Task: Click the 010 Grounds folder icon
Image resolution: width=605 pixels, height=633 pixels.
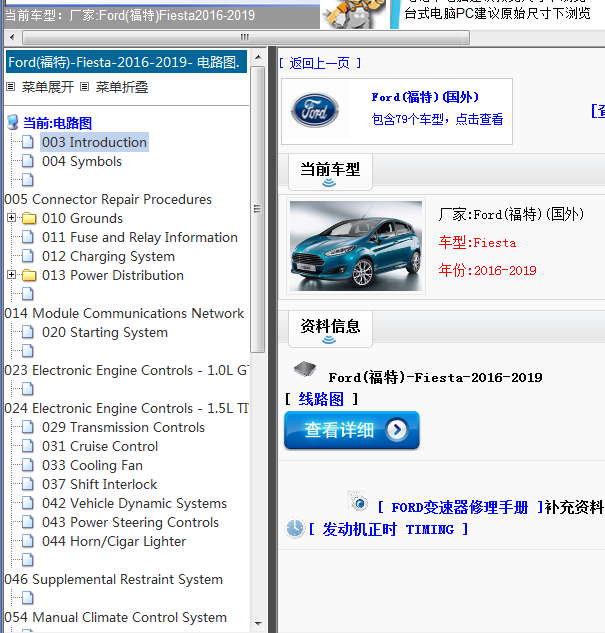Action: tap(29, 218)
